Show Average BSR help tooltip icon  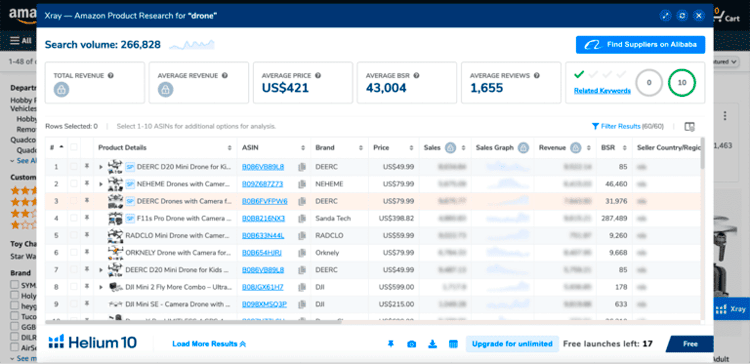click(x=417, y=76)
